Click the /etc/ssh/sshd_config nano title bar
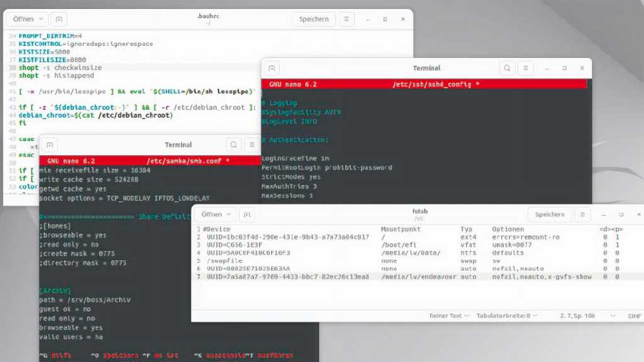644x362 pixels. pyautogui.click(x=425, y=84)
